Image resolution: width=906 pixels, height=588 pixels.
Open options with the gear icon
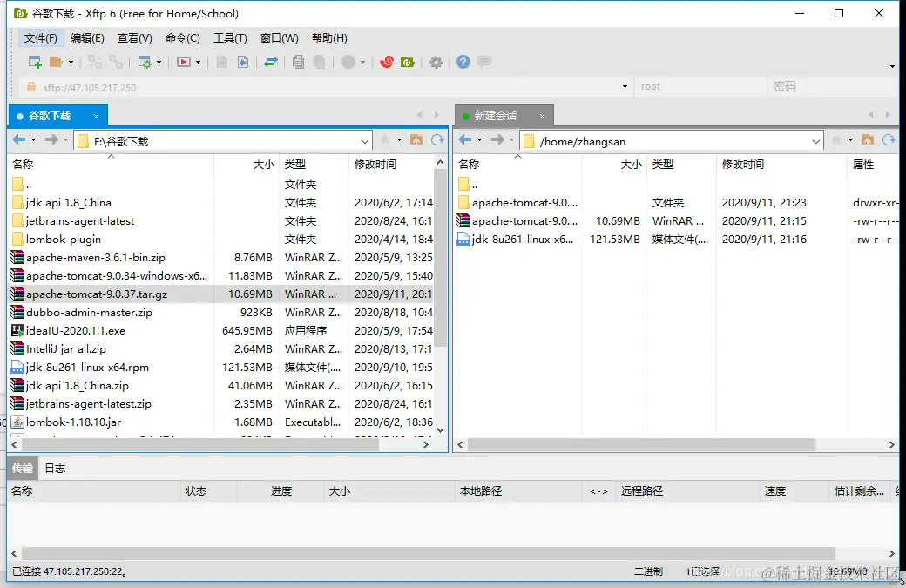(x=436, y=62)
